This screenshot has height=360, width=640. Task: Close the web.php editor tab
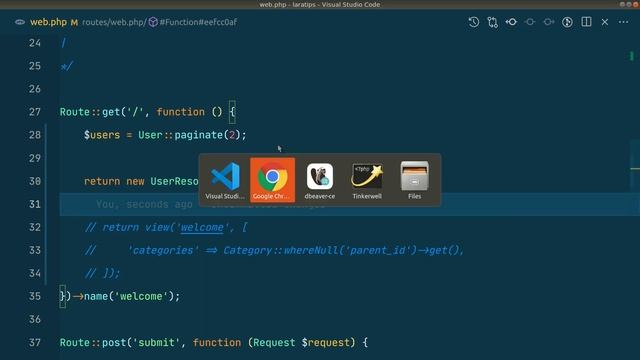pos(605,22)
